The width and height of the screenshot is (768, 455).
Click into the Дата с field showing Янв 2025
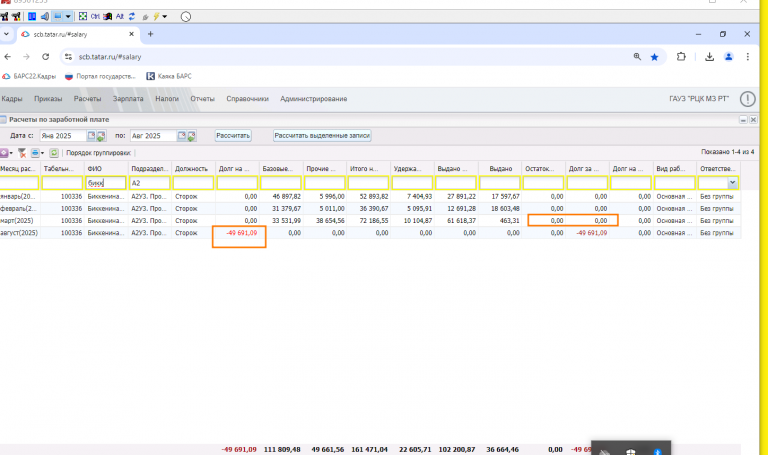pyautogui.click(x=63, y=136)
